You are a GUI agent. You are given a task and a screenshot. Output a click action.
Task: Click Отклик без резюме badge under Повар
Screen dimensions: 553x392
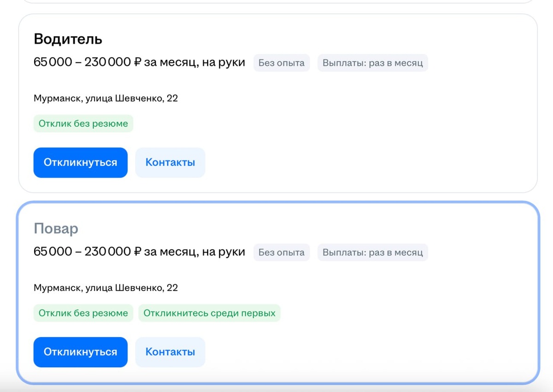pyautogui.click(x=83, y=313)
